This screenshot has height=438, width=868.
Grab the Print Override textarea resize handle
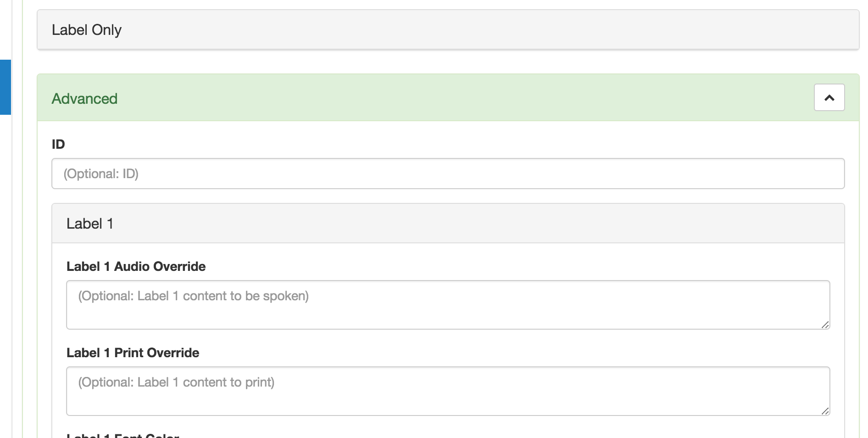coord(825,411)
